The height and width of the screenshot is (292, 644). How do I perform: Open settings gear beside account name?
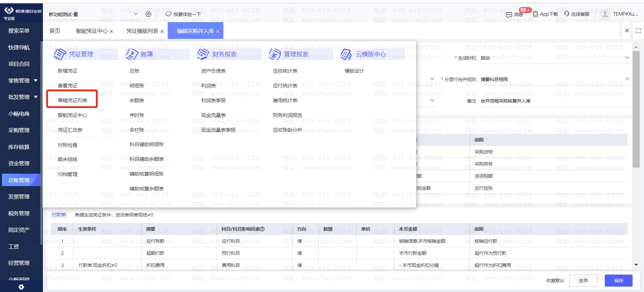pos(148,14)
